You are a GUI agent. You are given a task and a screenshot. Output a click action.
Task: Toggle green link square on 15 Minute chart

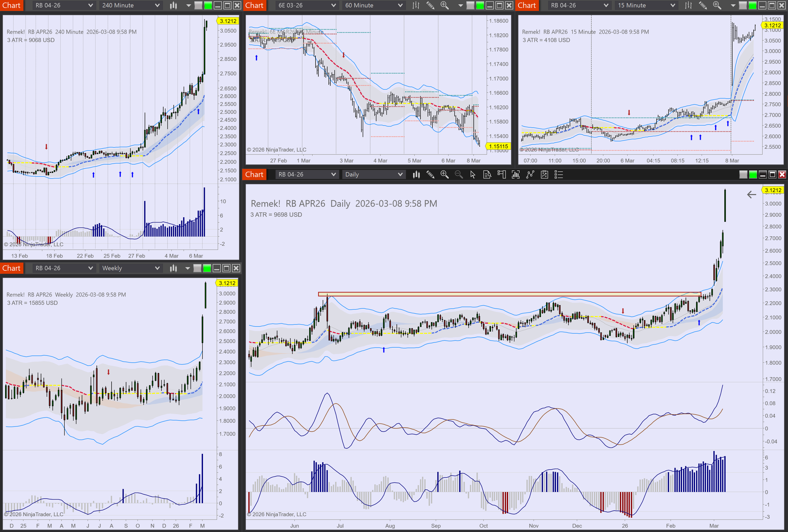click(752, 5)
